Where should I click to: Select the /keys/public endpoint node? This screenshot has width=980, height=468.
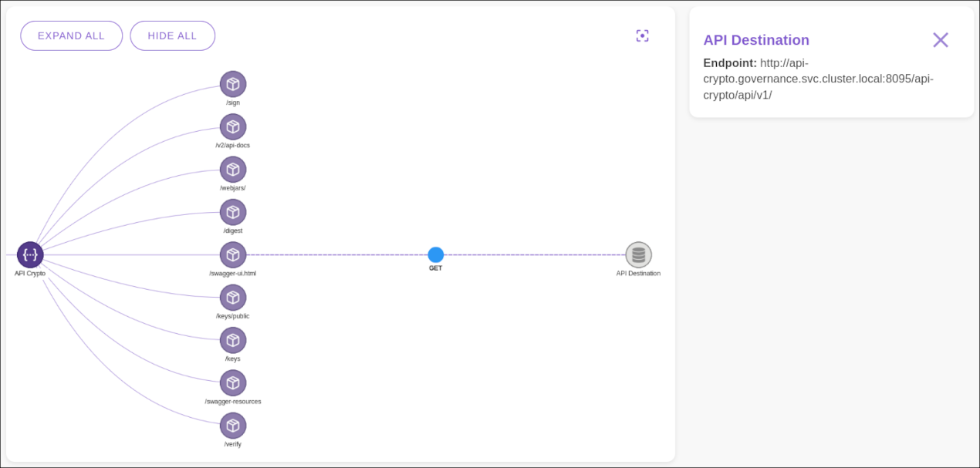[x=233, y=298]
